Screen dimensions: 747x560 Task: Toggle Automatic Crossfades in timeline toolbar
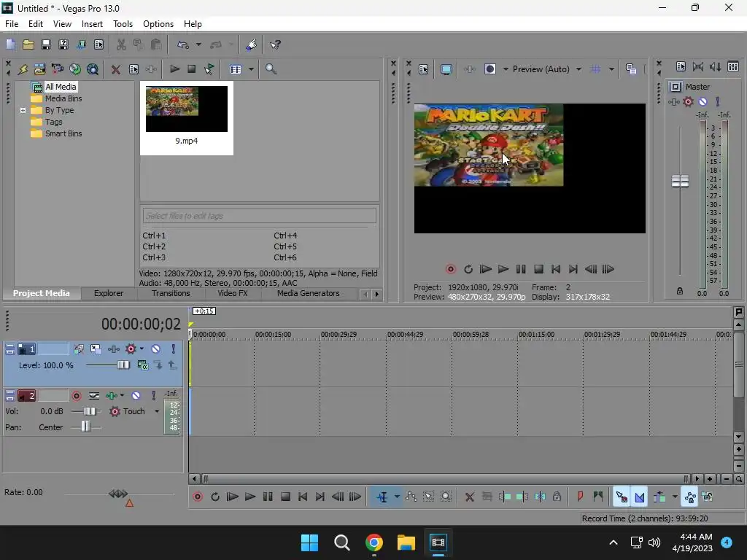[x=639, y=497]
